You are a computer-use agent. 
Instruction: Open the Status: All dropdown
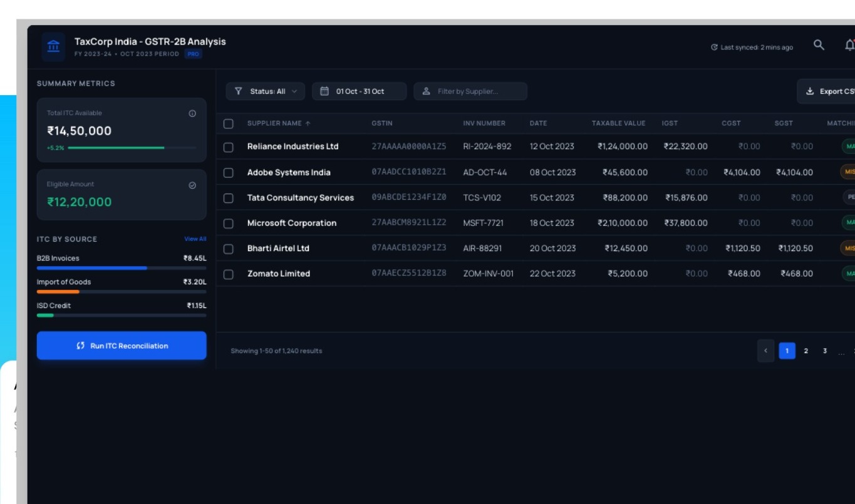tap(266, 91)
